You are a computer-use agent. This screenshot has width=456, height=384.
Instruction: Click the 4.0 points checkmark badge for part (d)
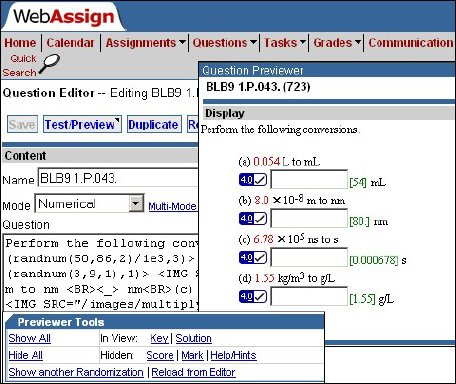253,296
